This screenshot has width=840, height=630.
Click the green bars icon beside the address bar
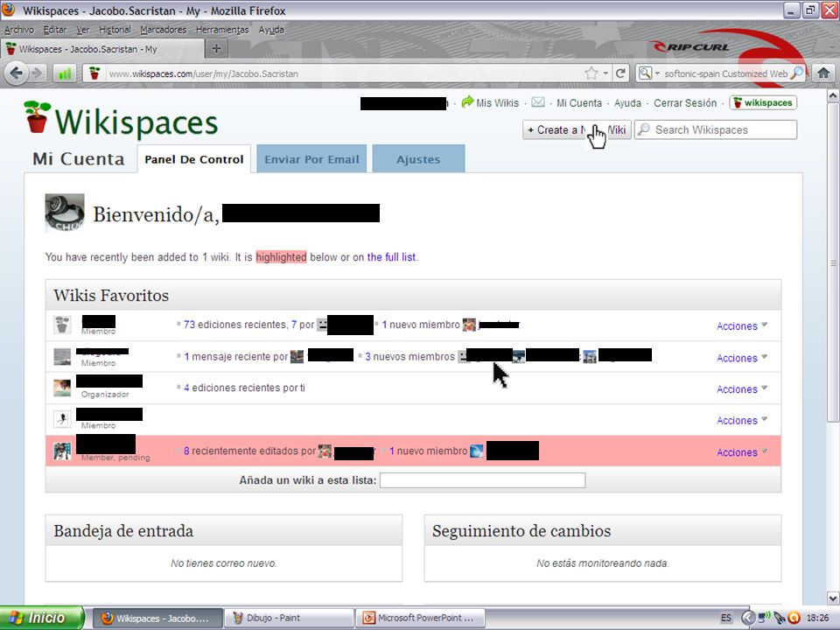(64, 73)
